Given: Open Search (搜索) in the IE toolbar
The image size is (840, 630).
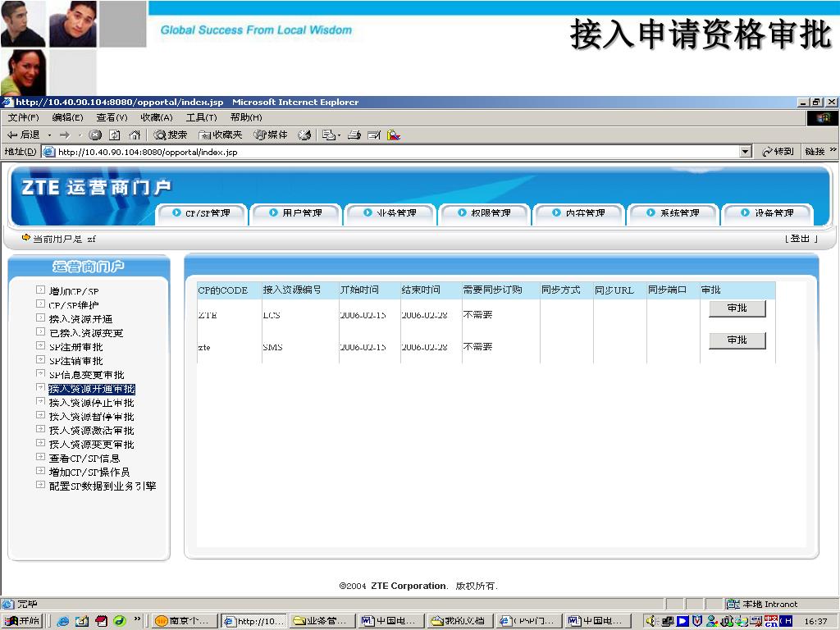Looking at the screenshot, I should 171,135.
